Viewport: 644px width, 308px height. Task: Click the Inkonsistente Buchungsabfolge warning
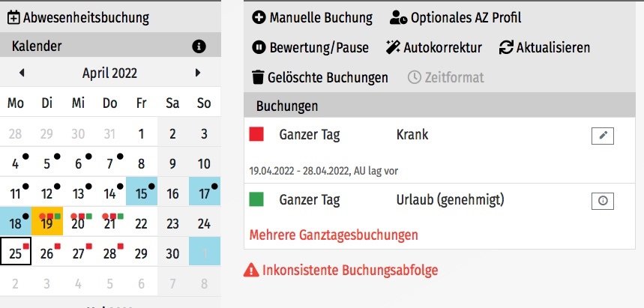[341, 271]
